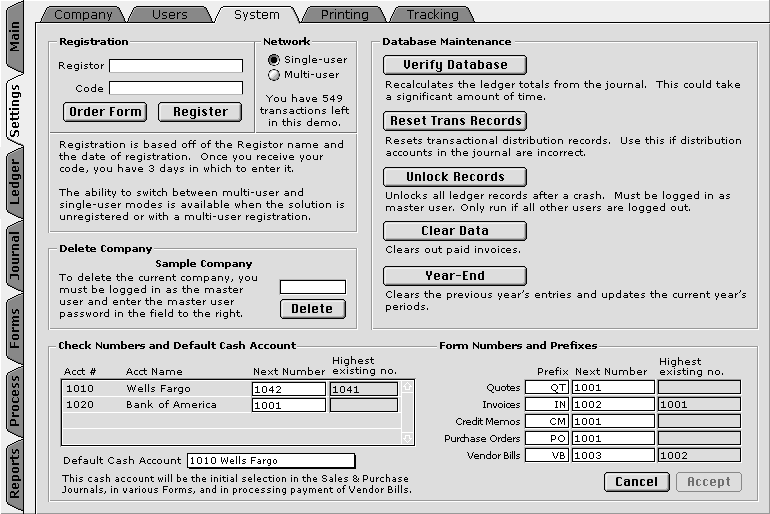The image size is (770, 514).
Task: Open the Order Form
Action: (105, 112)
